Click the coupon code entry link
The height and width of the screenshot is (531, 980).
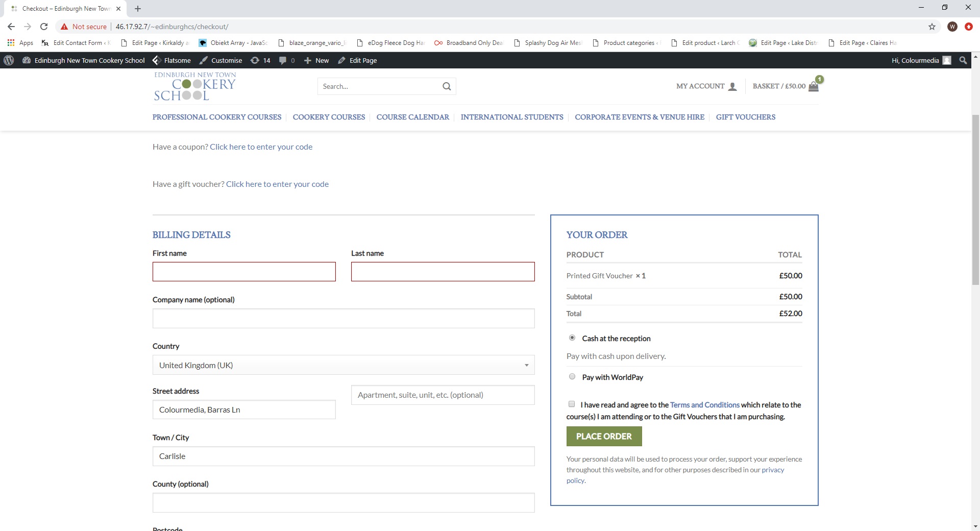[261, 147]
